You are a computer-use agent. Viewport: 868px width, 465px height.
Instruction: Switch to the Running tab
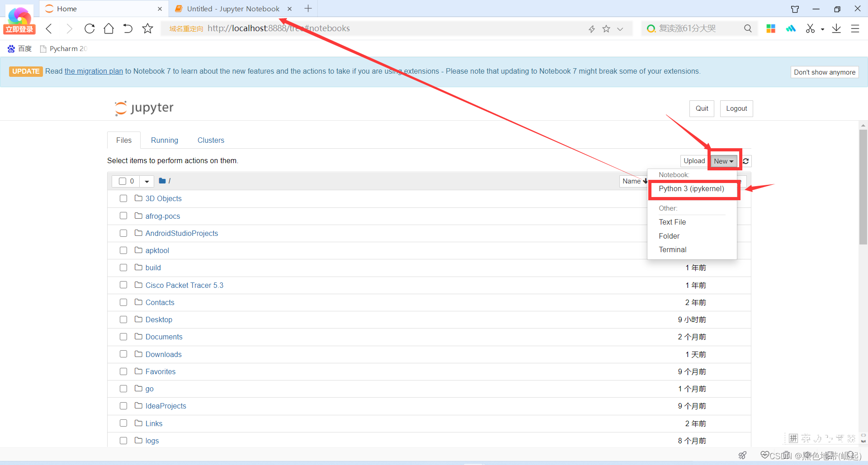click(165, 141)
